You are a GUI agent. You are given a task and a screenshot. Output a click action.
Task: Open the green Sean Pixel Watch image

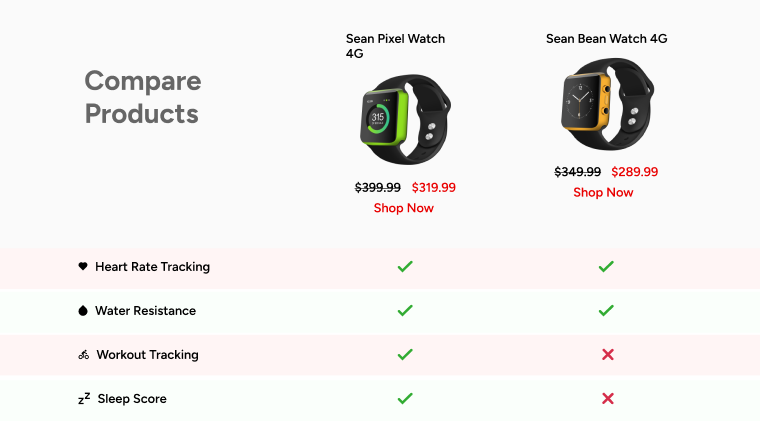coord(404,120)
